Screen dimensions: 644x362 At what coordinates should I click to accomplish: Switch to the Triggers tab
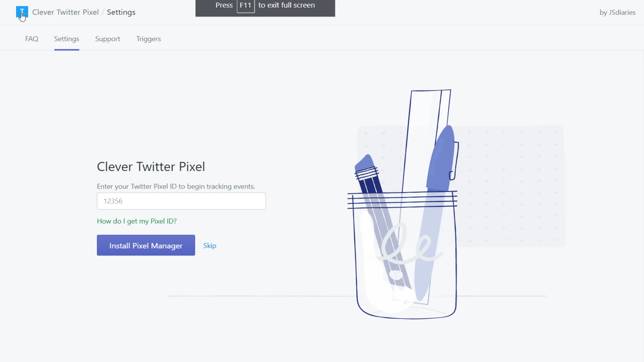(x=149, y=39)
